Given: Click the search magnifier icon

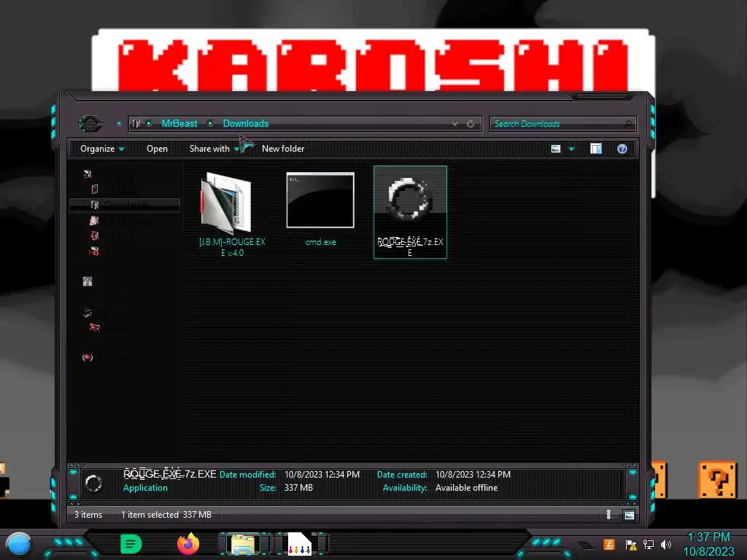Looking at the screenshot, I should (x=629, y=124).
